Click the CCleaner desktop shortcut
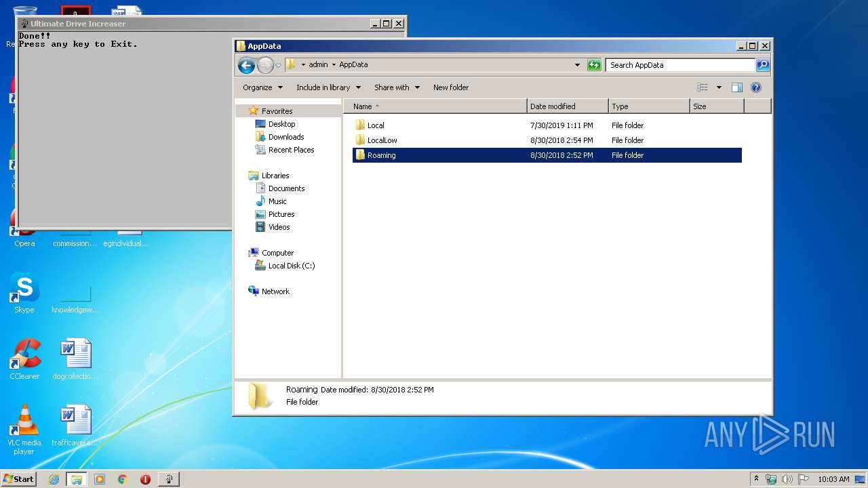This screenshot has width=868, height=488. [24, 359]
